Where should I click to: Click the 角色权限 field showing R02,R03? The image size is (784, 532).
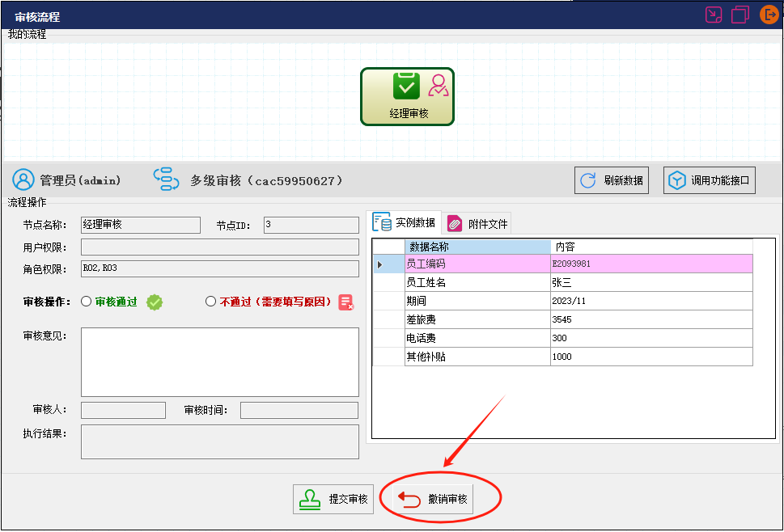[x=220, y=268]
